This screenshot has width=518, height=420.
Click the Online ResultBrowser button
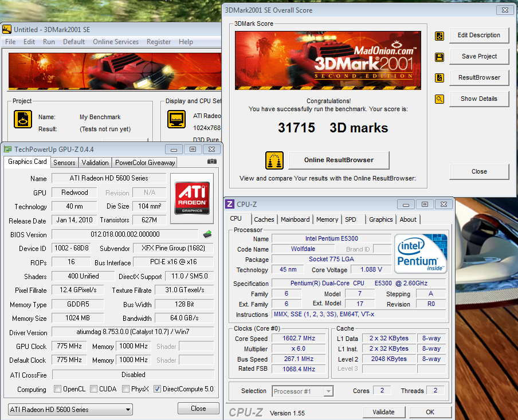339,160
